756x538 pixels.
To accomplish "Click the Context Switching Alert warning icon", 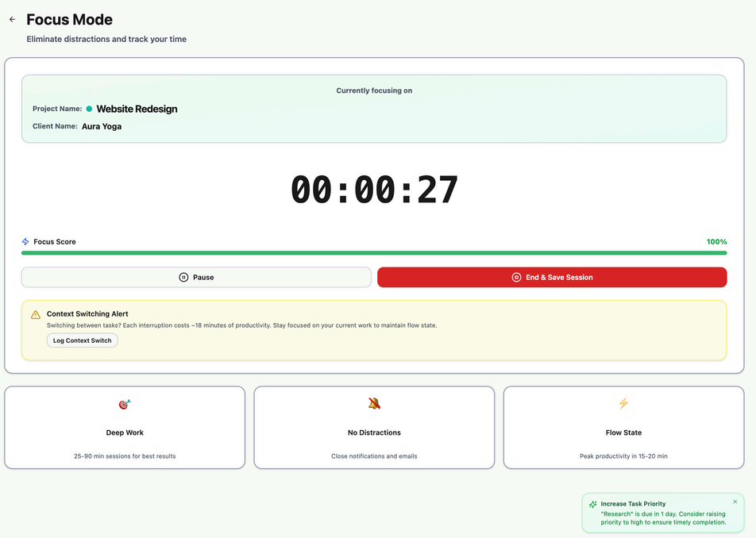I will tap(36, 314).
